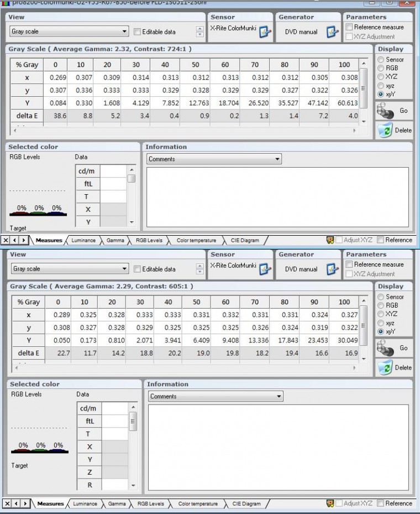The image size is (420, 514).
Task: Open Gray scale view dropdown in upper window
Action: click(69, 32)
